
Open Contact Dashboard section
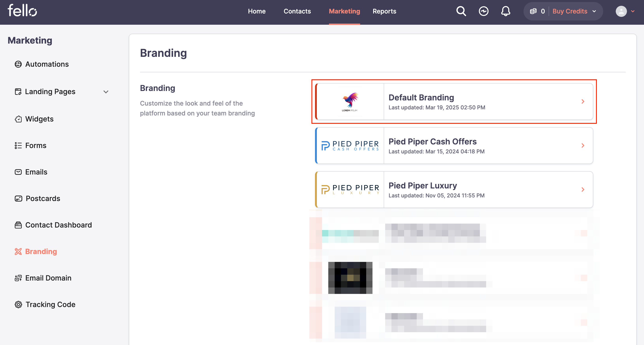click(59, 225)
